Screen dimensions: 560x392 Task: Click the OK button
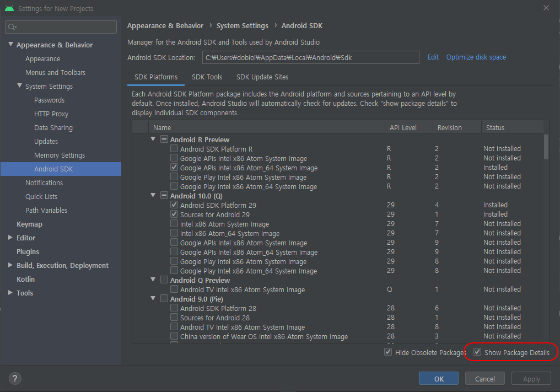[439, 378]
